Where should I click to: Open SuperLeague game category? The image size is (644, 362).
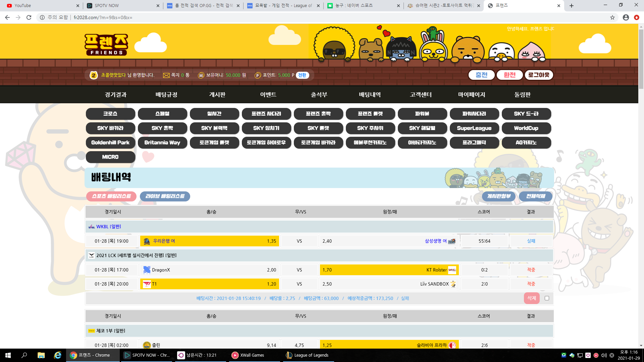(x=474, y=128)
